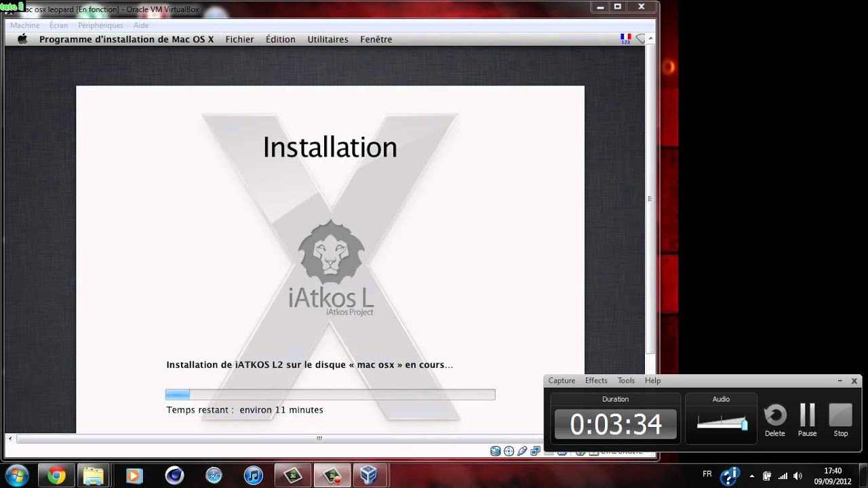Open the recorder Capture menu
The image size is (868, 488).
coord(561,380)
